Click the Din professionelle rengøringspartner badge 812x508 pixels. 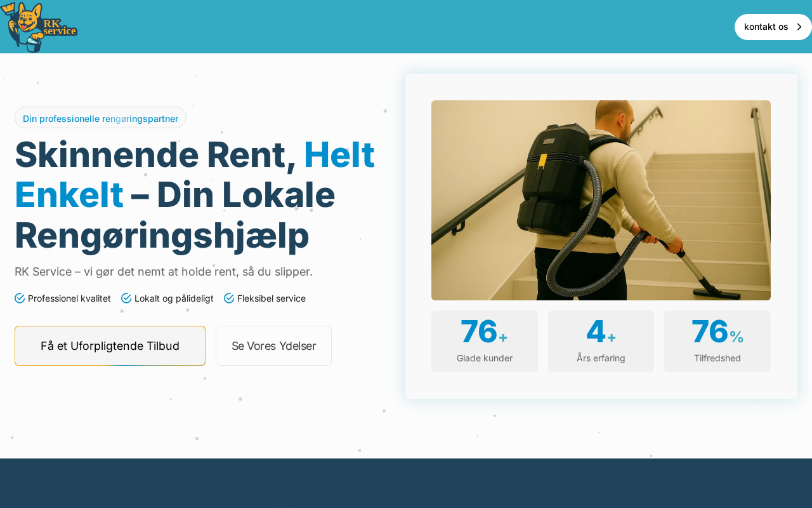(100, 118)
